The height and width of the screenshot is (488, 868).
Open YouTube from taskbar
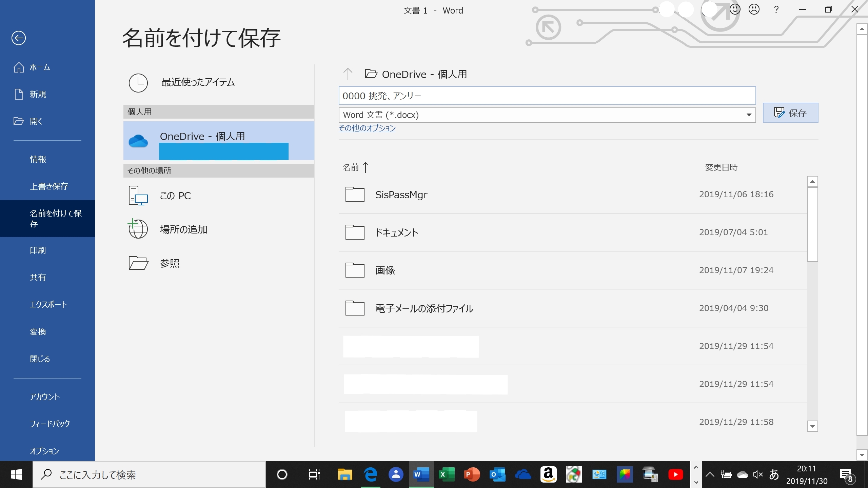point(675,475)
